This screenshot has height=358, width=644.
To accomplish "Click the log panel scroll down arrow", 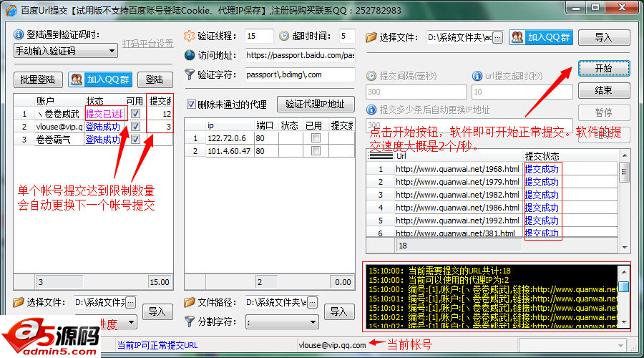I will click(623, 321).
